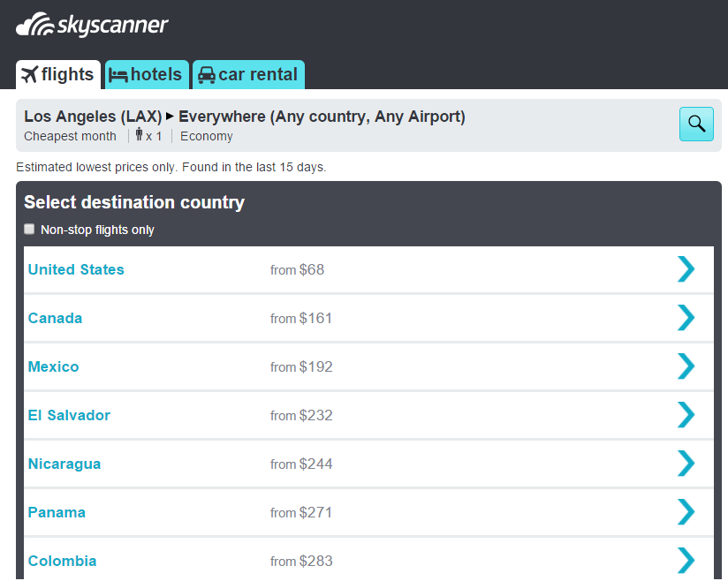Click the 'Select destination country' heading
This screenshot has width=728, height=581.
click(x=134, y=202)
